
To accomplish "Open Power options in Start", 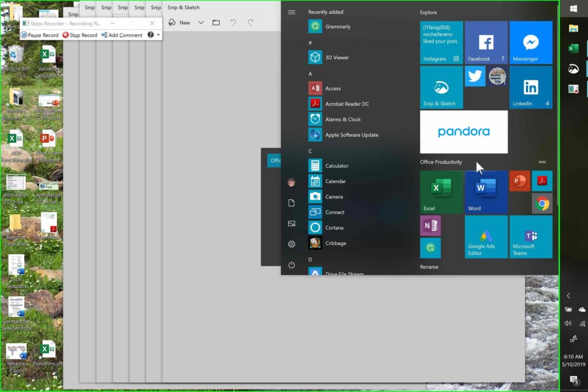I will (x=291, y=265).
